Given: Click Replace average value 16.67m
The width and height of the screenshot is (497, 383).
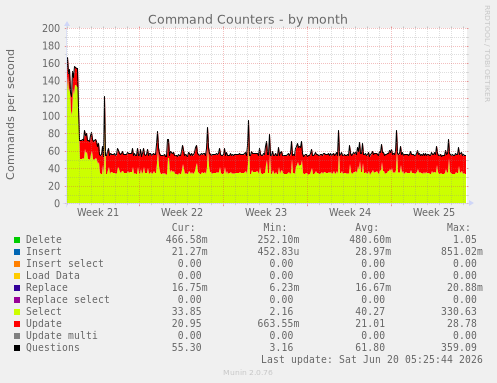Looking at the screenshot, I should click(373, 287).
